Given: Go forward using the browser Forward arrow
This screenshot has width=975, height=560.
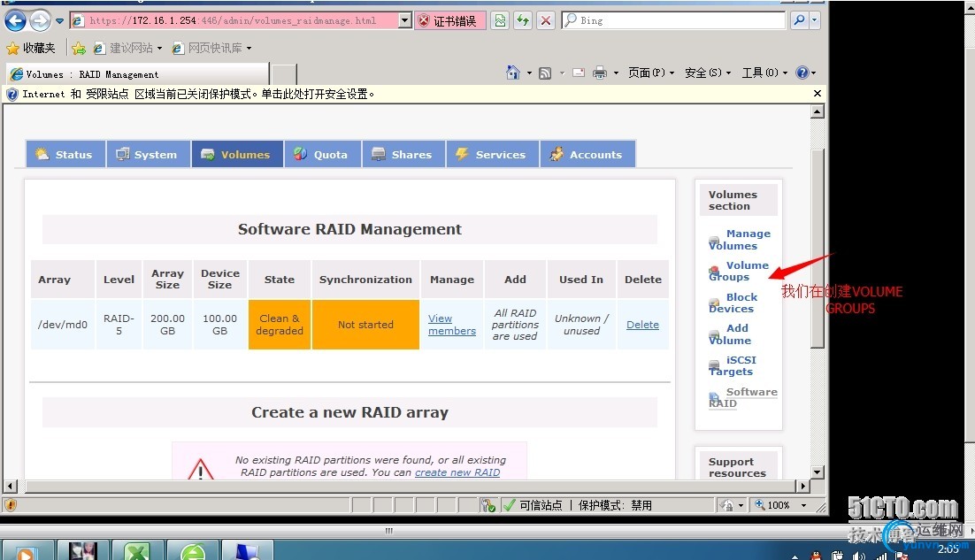Looking at the screenshot, I should pos(40,20).
